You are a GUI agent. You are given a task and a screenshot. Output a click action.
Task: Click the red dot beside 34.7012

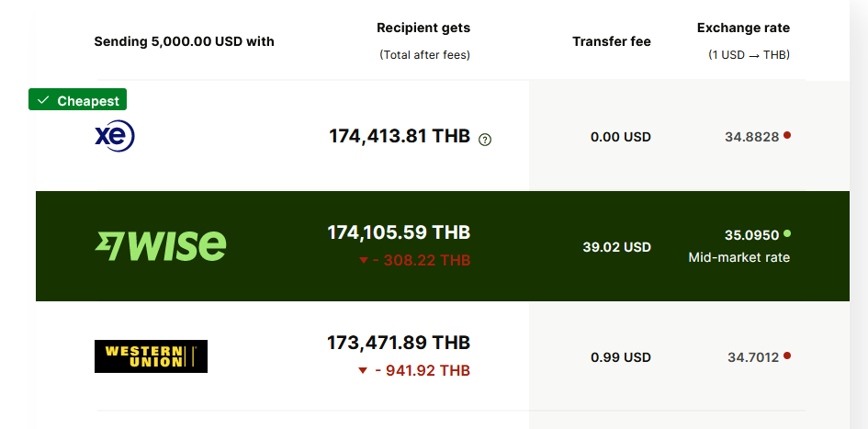click(x=787, y=356)
